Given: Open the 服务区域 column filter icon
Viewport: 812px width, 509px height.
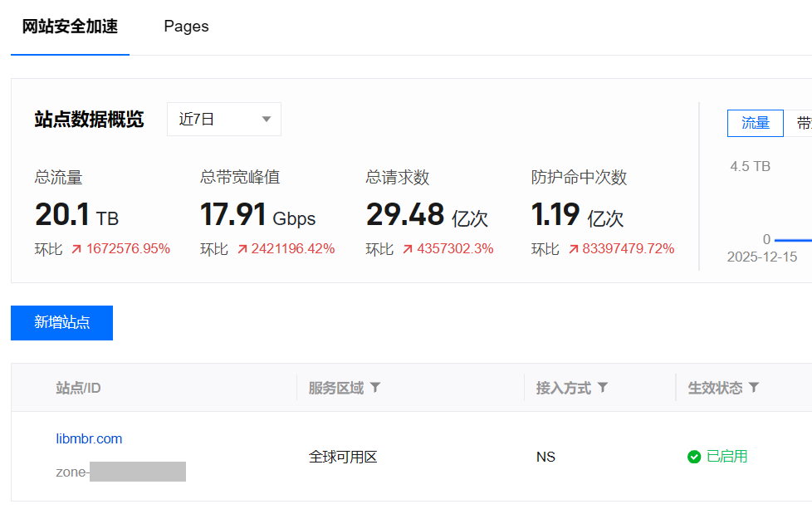Looking at the screenshot, I should 375,388.
